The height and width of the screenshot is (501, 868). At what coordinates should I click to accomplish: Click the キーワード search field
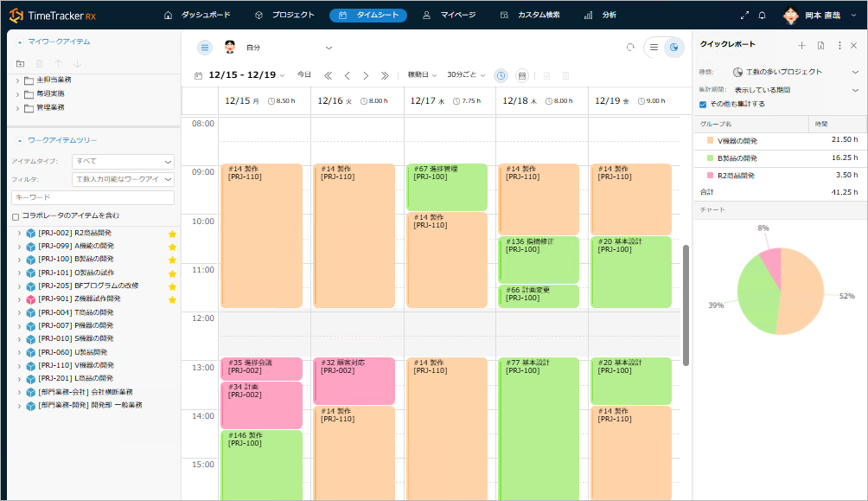tap(93, 198)
